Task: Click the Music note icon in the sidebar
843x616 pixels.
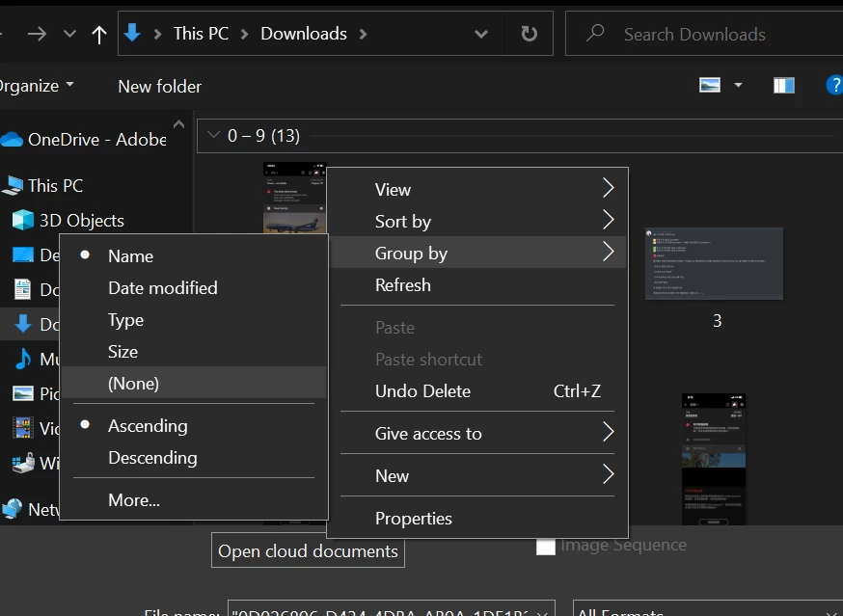Action: 23,359
